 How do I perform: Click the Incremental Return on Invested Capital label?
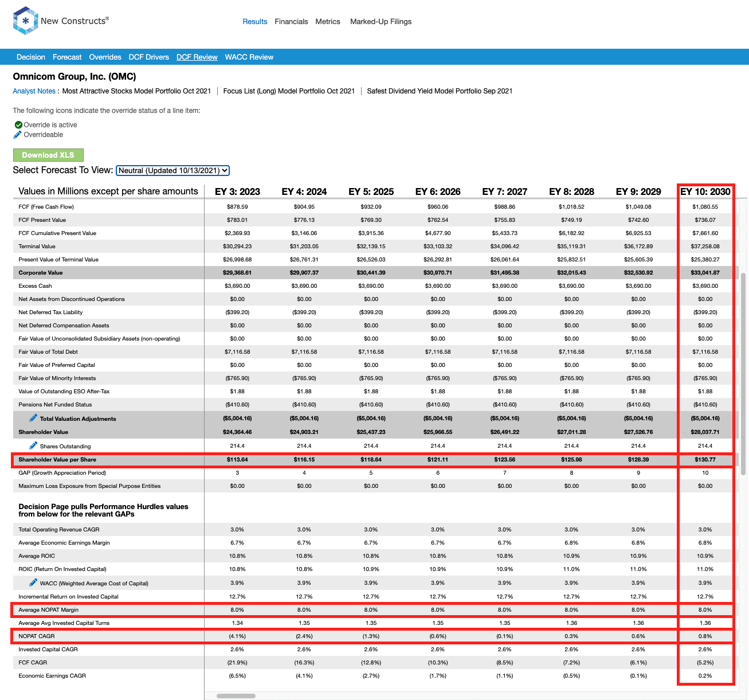click(69, 597)
